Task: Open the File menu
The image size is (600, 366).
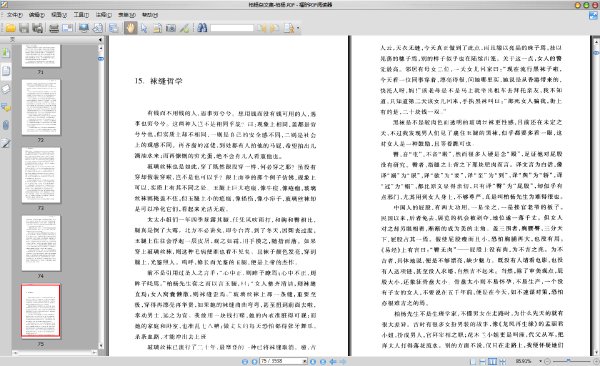Action: (14, 15)
